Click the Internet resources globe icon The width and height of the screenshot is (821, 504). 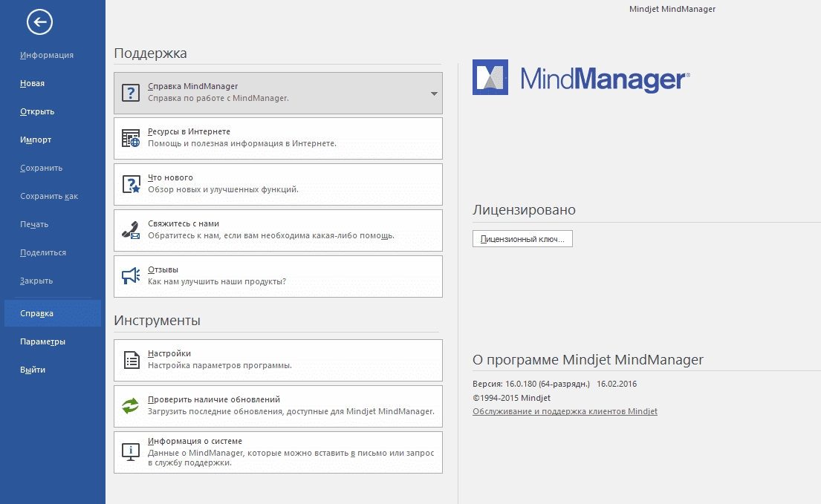click(131, 139)
